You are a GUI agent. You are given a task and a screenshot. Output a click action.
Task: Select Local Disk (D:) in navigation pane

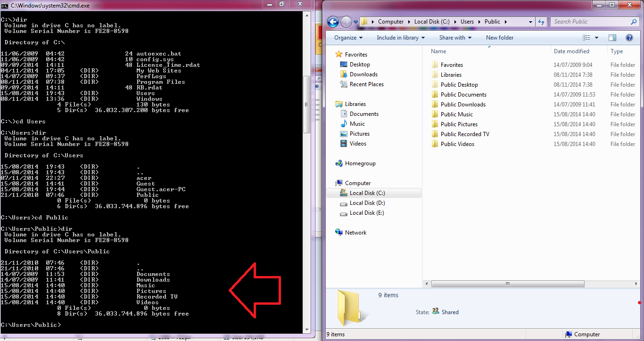(367, 203)
